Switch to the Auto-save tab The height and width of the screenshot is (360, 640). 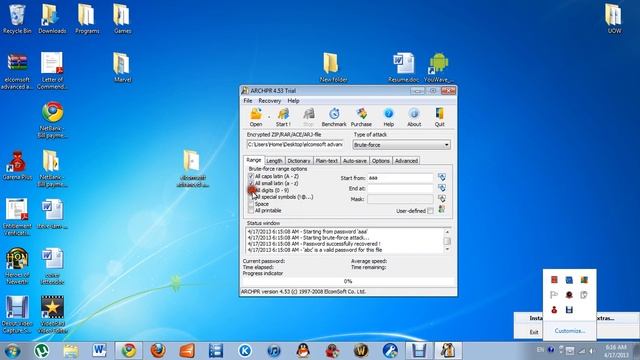pos(354,161)
